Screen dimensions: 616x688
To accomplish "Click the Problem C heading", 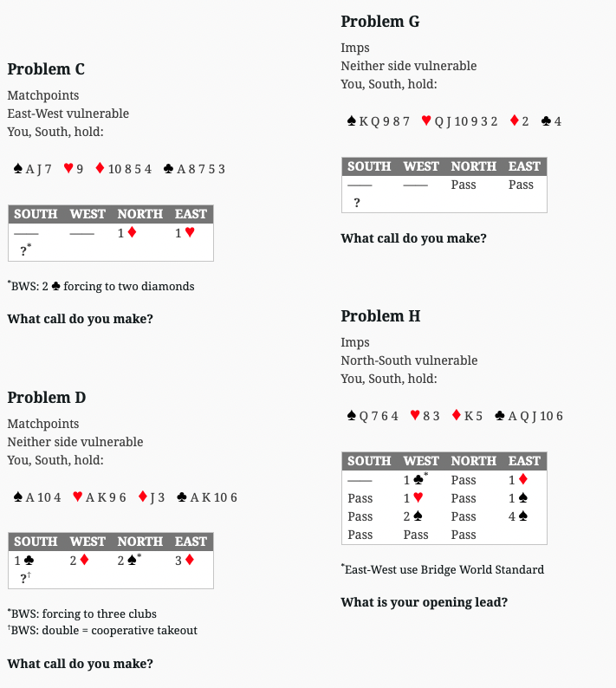I will (x=46, y=69).
